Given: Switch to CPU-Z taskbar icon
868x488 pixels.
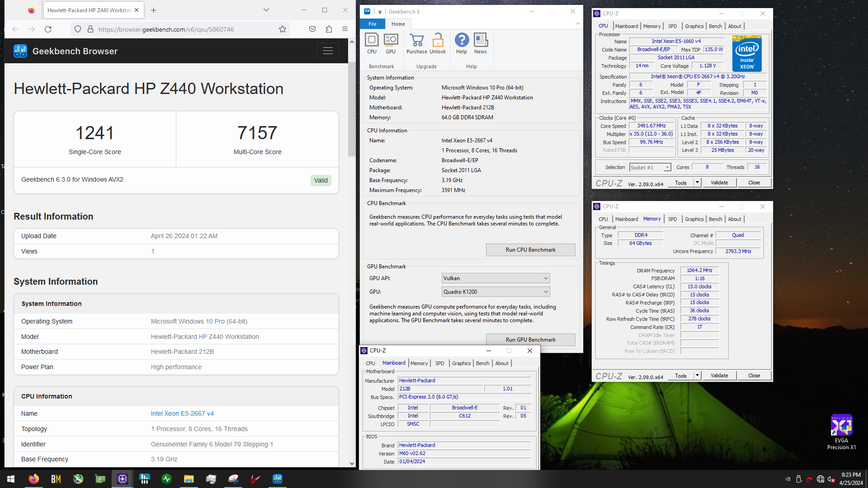Looking at the screenshot, I should (x=123, y=479).
